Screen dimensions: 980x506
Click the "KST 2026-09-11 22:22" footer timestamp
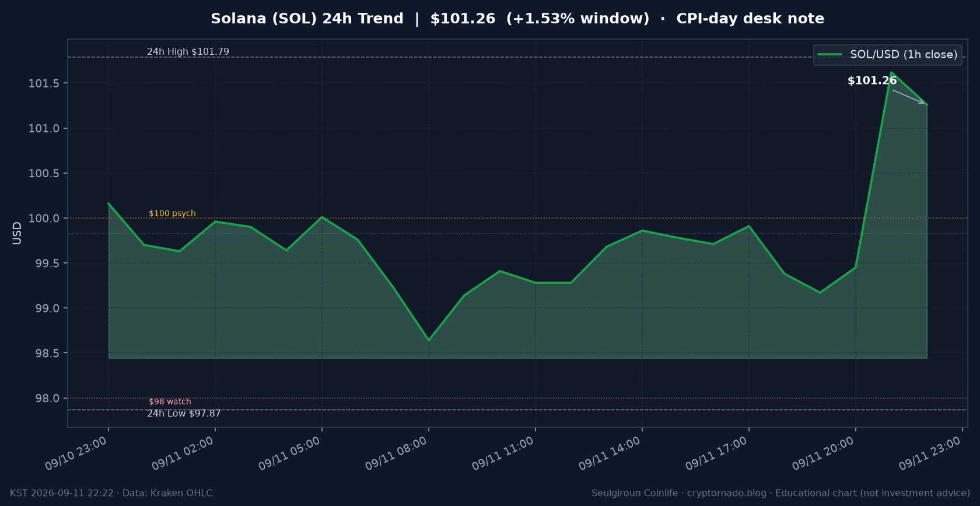(62, 493)
